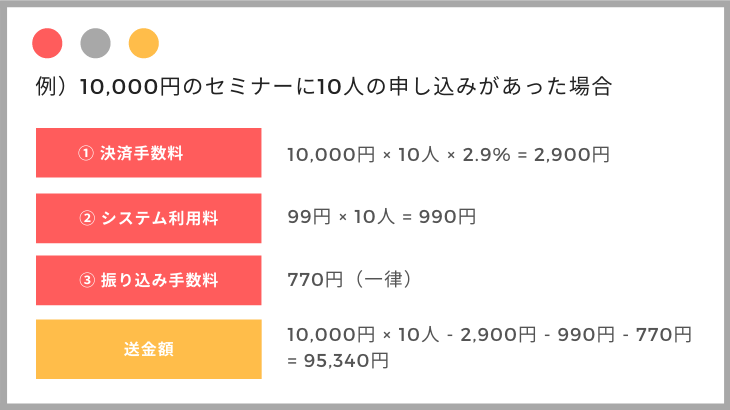Click the 770円 at remittance formula end

(x=664, y=334)
